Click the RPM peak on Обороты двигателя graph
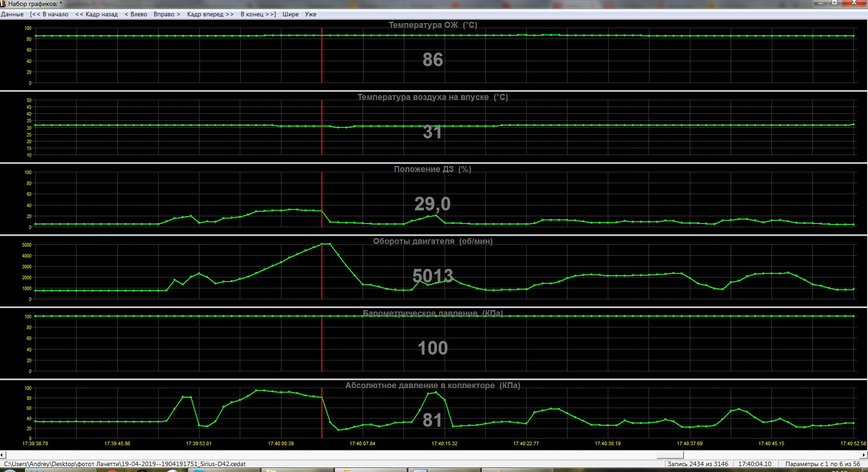 coord(325,244)
